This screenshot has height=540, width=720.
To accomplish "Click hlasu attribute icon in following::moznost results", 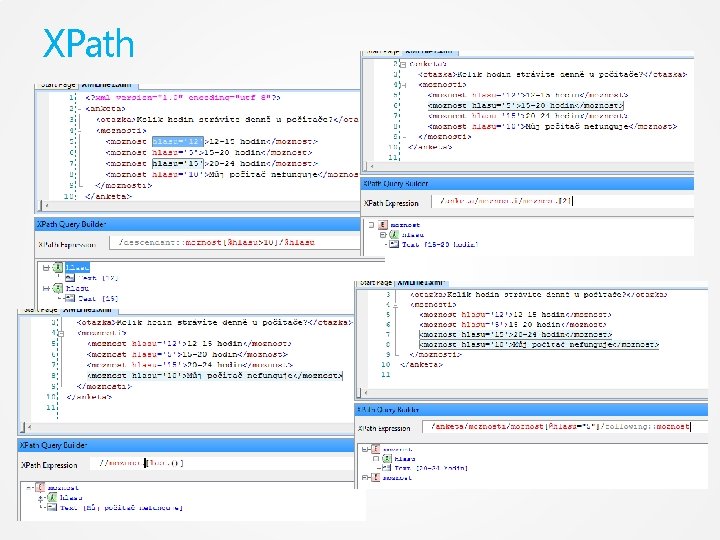I will click(387, 458).
